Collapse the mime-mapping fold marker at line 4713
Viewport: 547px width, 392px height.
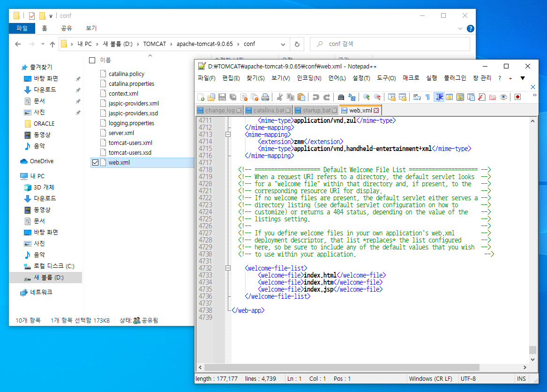(228, 135)
